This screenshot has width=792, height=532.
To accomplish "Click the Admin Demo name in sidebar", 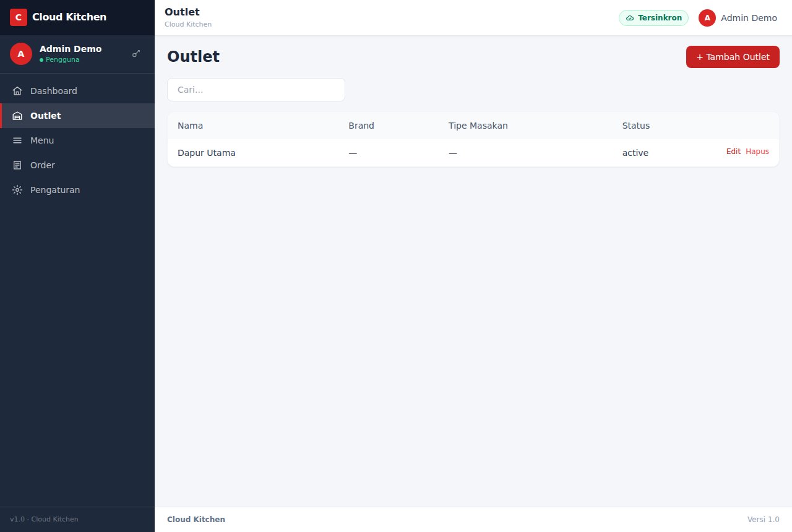I will 71,49.
